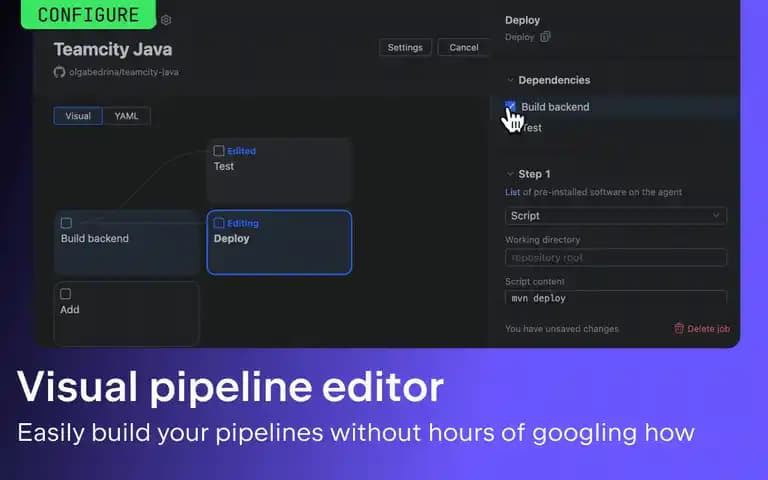Switch to the YAML tab
Image resolution: width=768 pixels, height=480 pixels.
click(126, 116)
